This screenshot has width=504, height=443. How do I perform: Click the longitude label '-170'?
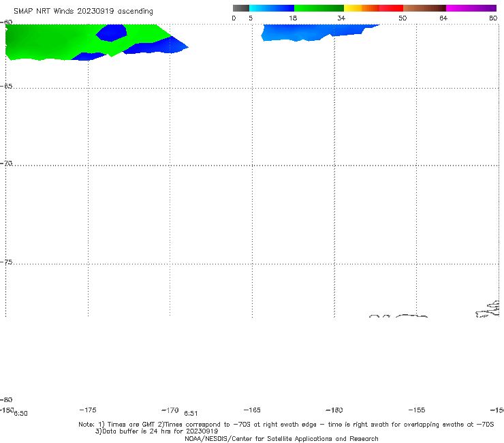tap(170, 410)
